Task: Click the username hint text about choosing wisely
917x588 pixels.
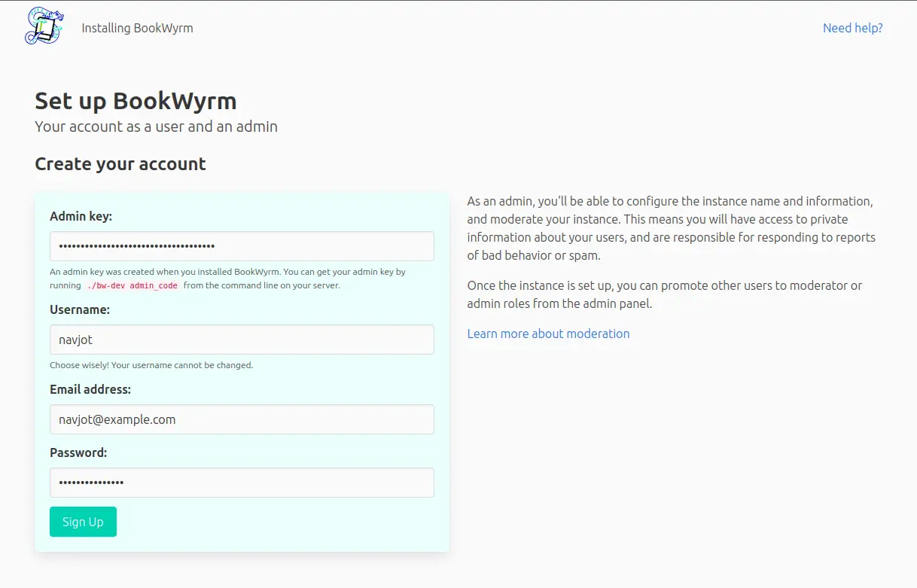Action: pos(151,365)
